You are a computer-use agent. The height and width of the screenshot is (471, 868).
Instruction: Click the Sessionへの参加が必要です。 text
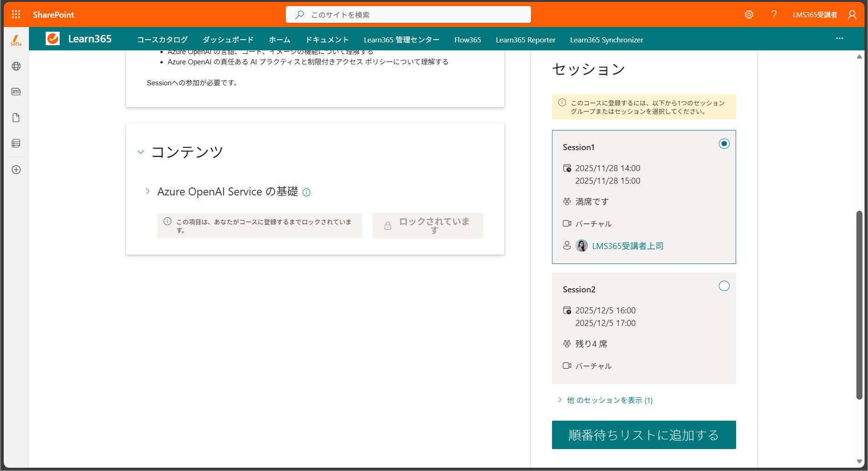click(193, 83)
